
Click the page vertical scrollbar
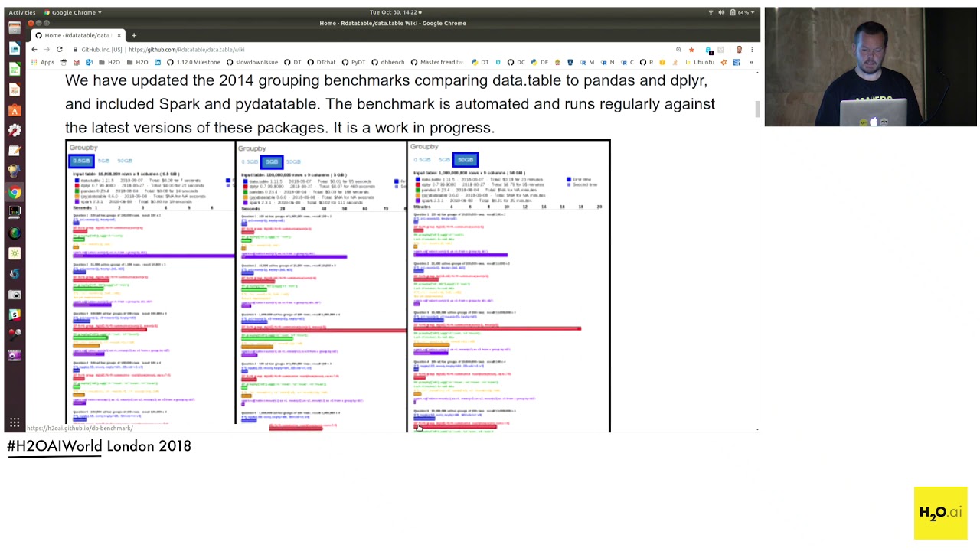coord(757,109)
